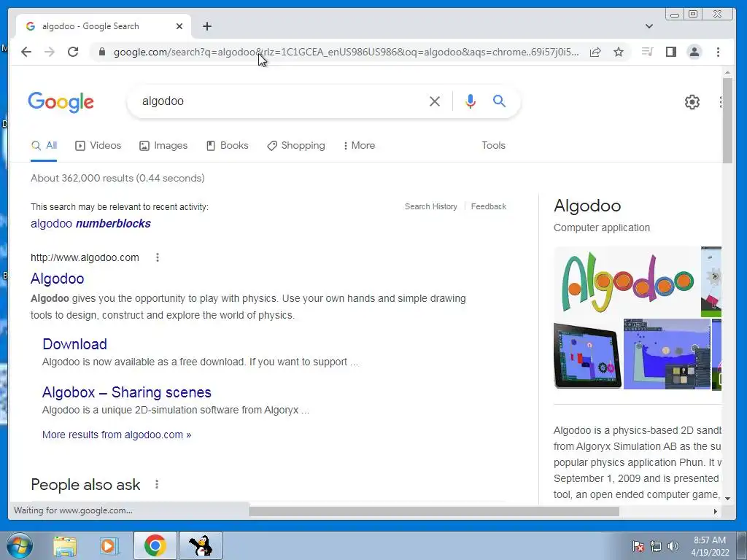Image resolution: width=747 pixels, height=560 pixels.
Task: Click the penguin app taskbar icon
Action: click(201, 545)
